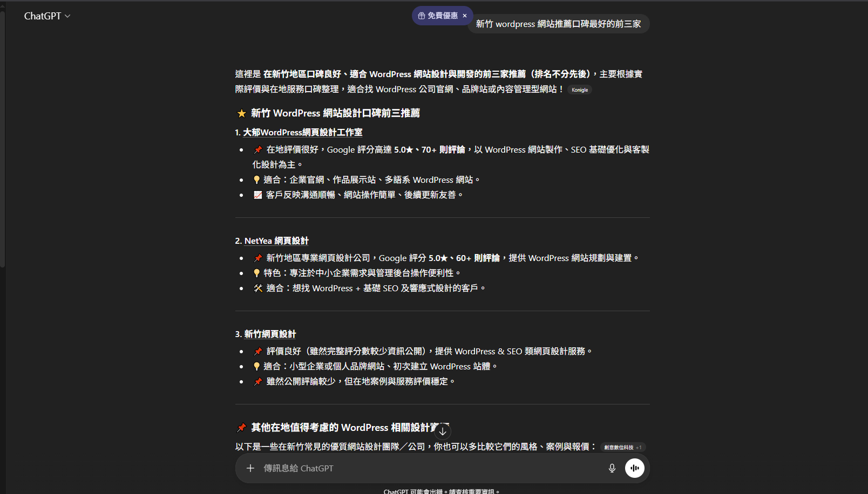This screenshot has height=494, width=868.
Task: Start voice mode via the waveform icon
Action: pos(634,468)
